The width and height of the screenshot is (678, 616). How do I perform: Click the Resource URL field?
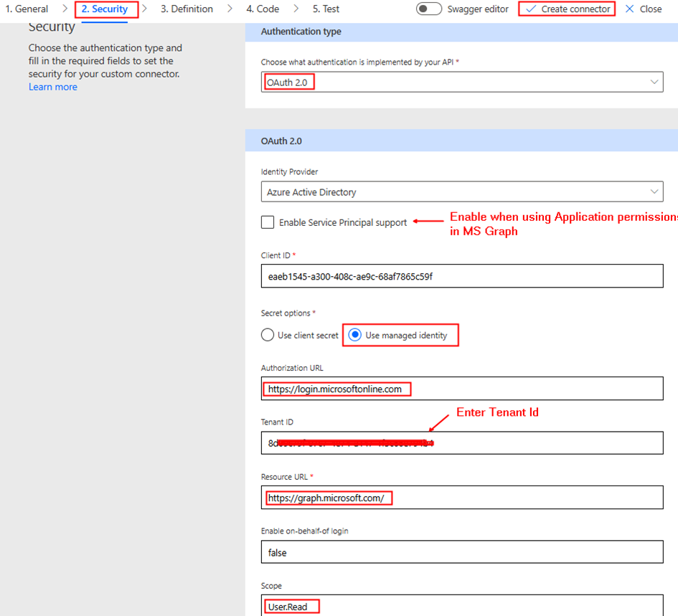tap(462, 497)
